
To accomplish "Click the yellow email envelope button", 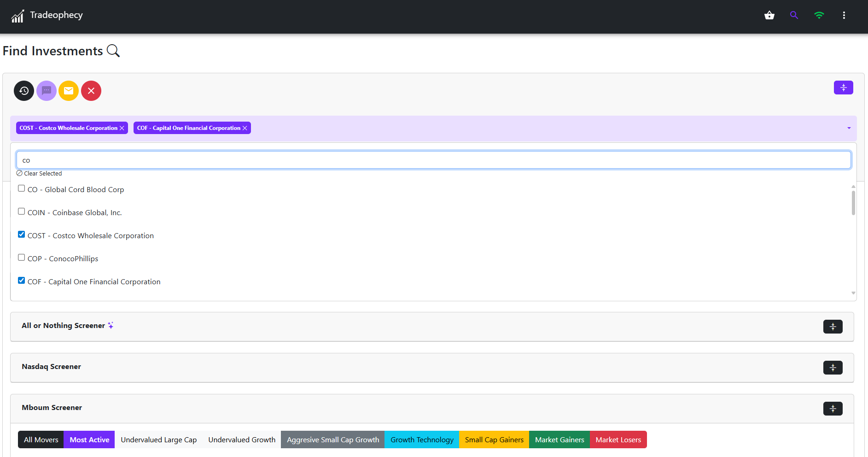I will (x=69, y=91).
